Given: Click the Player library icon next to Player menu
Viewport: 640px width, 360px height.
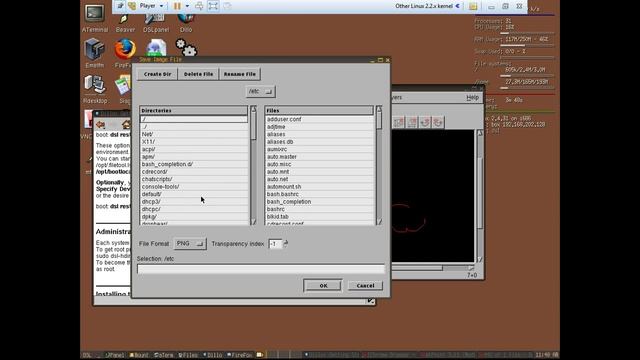Looking at the screenshot, I should coord(132,6).
